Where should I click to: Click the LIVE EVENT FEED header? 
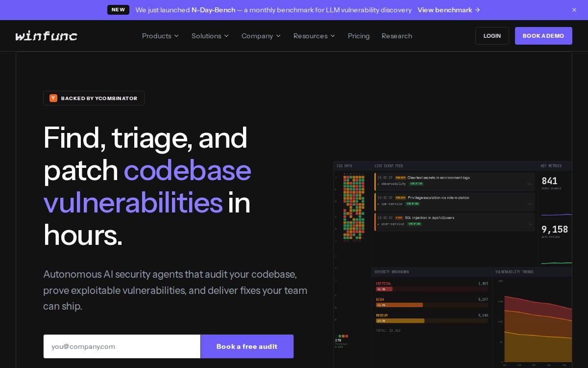click(389, 166)
